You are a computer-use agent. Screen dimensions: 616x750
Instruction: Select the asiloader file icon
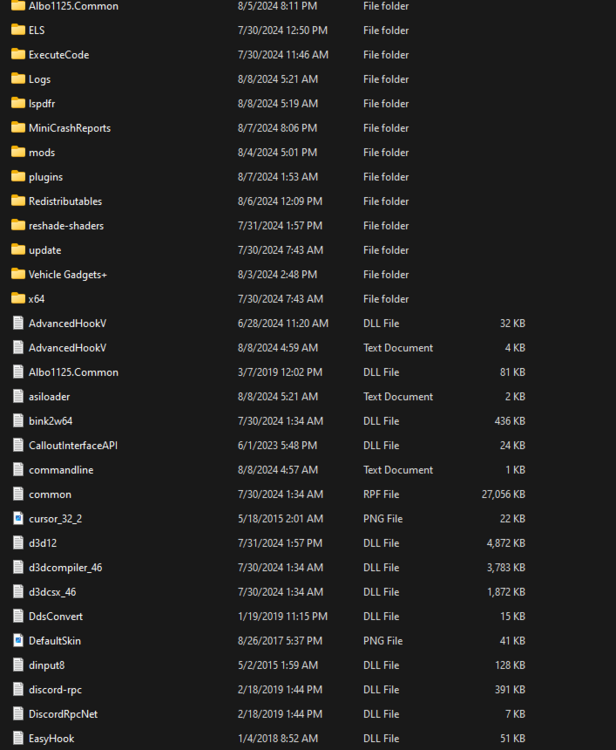[18, 397]
